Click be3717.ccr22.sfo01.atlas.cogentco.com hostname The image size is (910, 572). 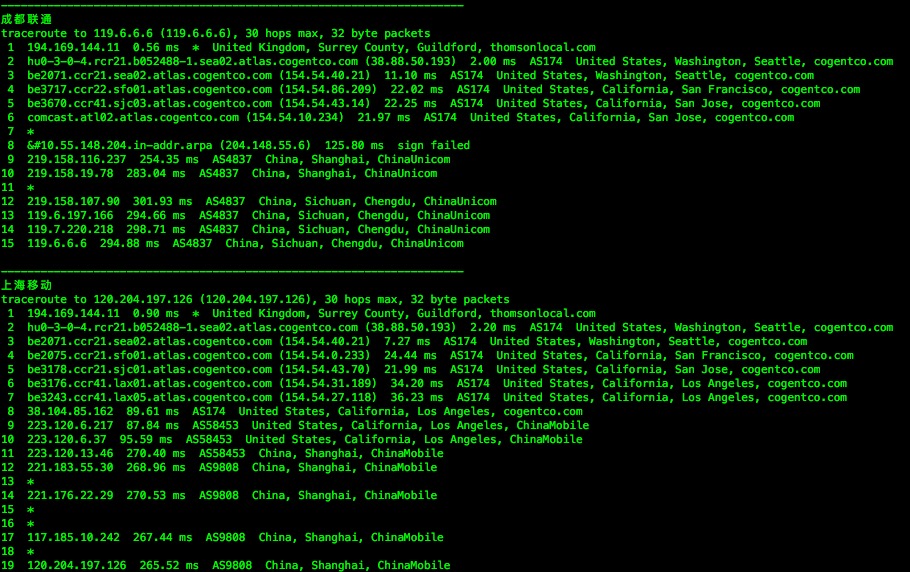pyautogui.click(x=149, y=89)
